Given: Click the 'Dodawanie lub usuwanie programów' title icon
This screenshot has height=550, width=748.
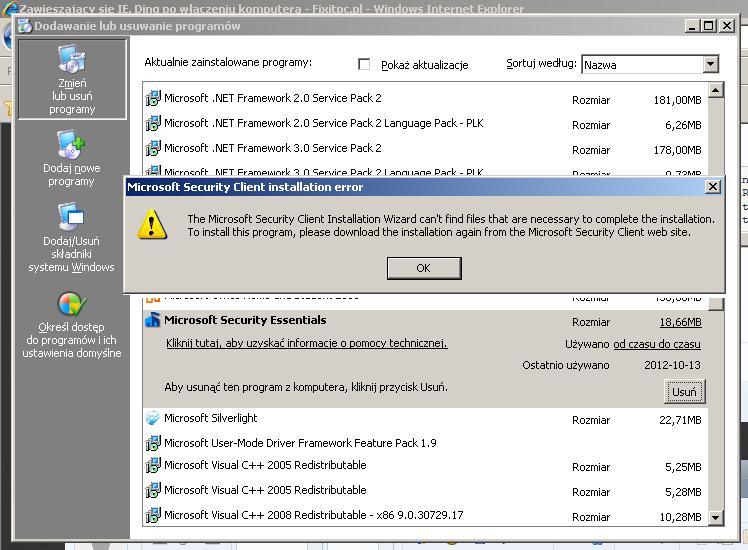Looking at the screenshot, I should (25, 26).
